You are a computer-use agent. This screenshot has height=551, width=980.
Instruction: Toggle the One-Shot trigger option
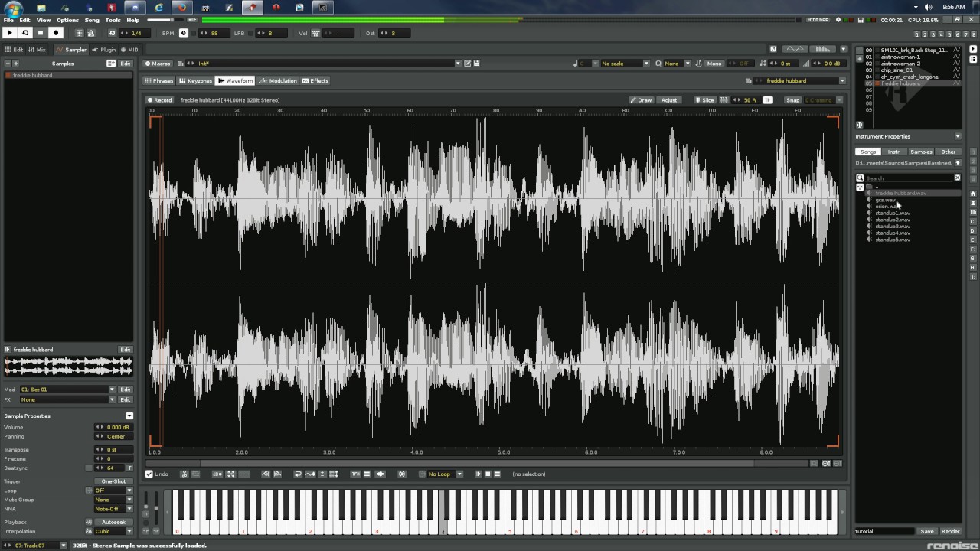pyautogui.click(x=113, y=481)
